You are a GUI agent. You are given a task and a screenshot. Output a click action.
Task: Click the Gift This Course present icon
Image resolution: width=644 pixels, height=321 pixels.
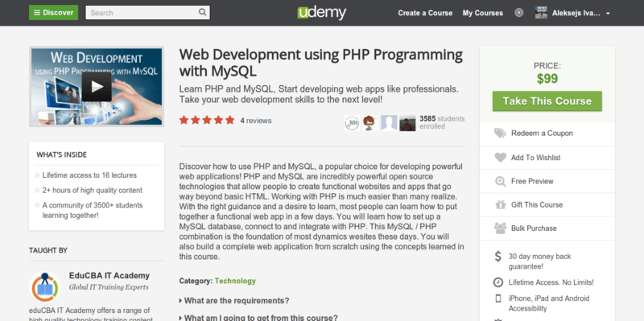point(500,204)
